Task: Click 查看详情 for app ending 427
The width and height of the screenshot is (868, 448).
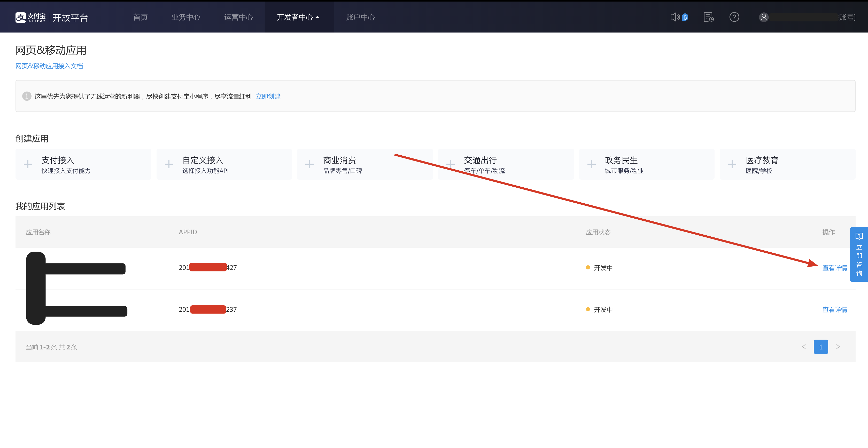Action: (x=834, y=268)
